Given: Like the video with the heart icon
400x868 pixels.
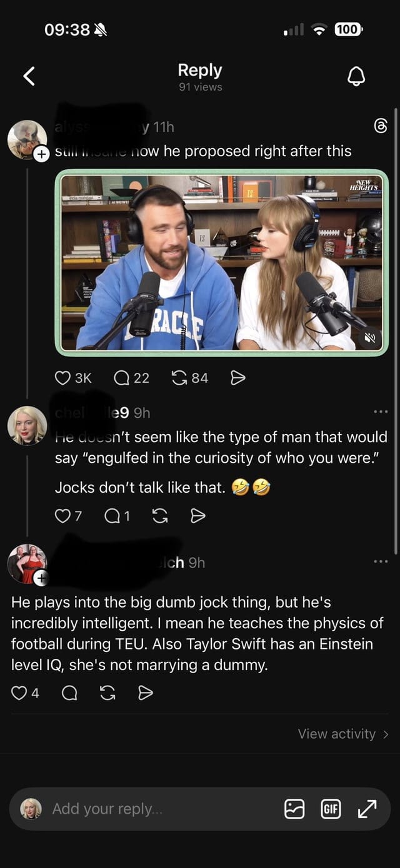Looking at the screenshot, I should pos(63,377).
